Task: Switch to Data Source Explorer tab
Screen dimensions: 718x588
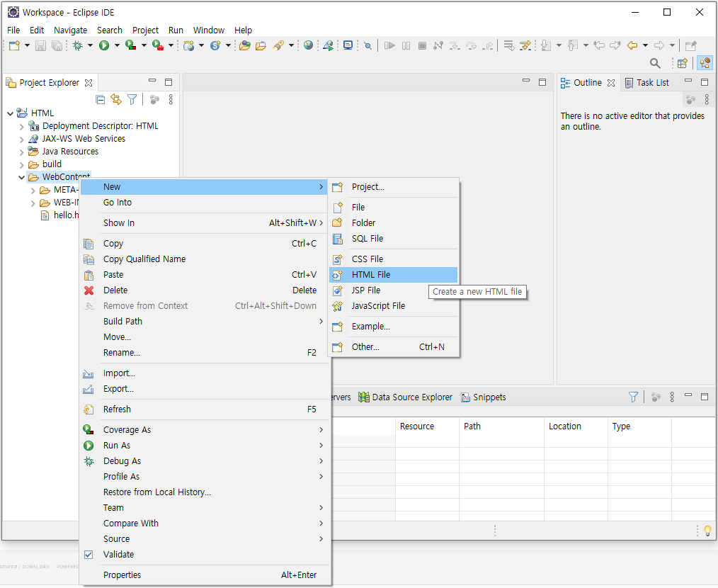Action: click(x=405, y=397)
